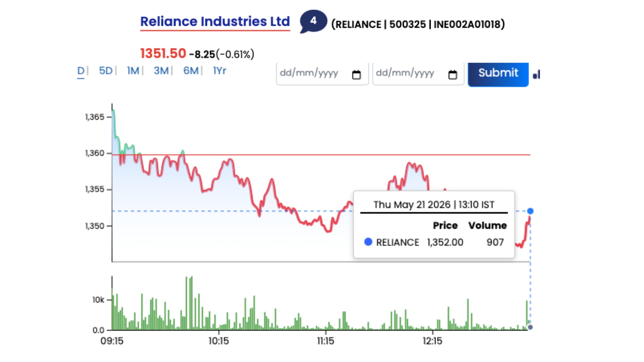Click the 1,355 price axis label
This screenshot has height=362, width=644.
[95, 189]
